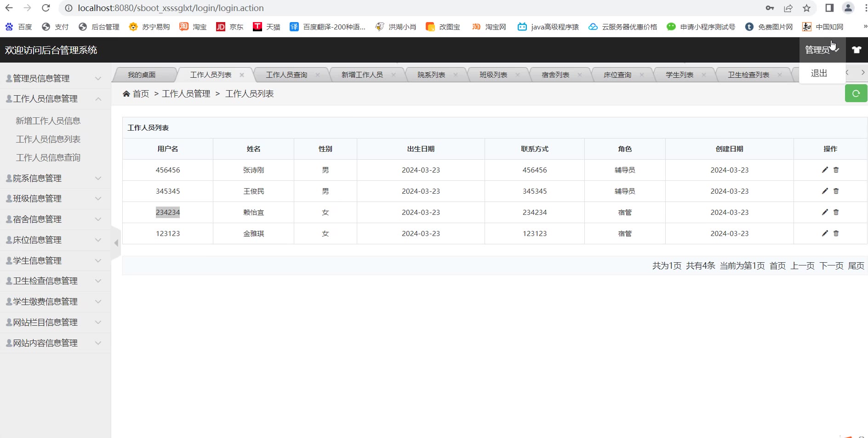Open the 天猫 bookmark
868x438 pixels.
pyautogui.click(x=267, y=27)
